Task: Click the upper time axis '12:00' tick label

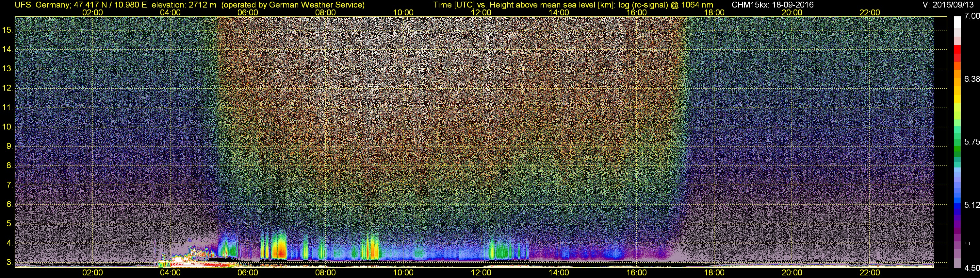Action: (481, 12)
